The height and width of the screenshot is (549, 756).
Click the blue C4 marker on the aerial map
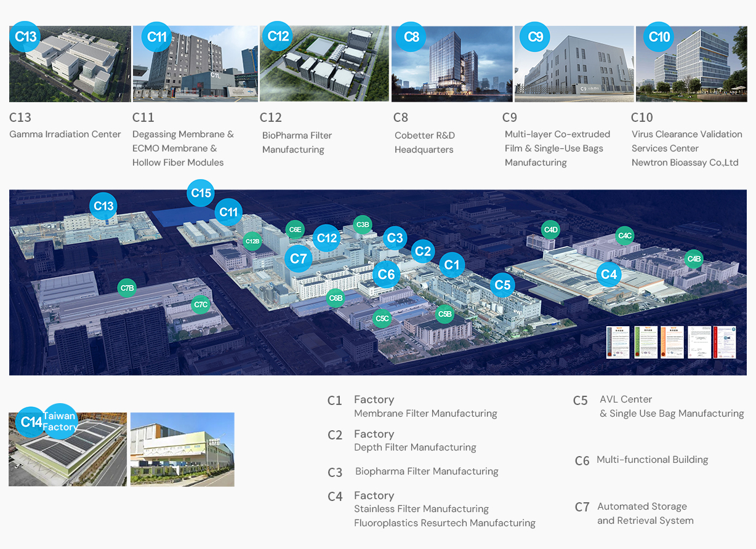[608, 274]
